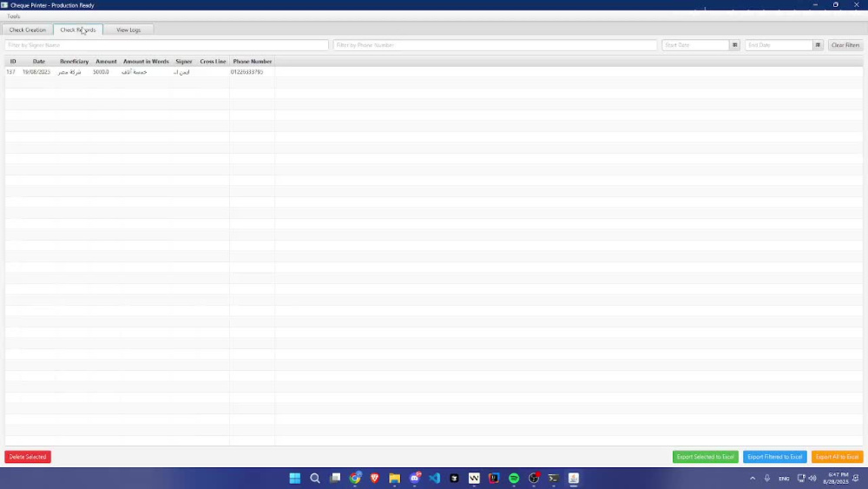
Task: Sort by the Beneficiary column header
Action: [x=74, y=62]
